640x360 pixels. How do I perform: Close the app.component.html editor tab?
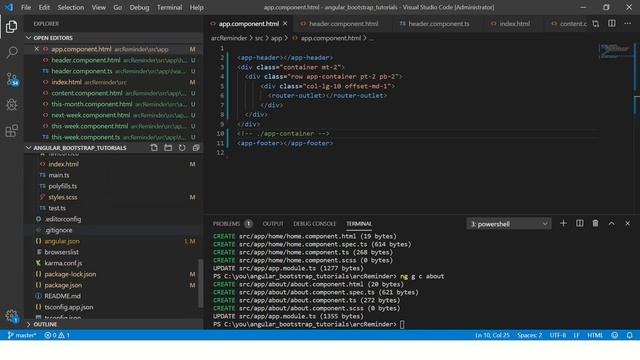(285, 24)
